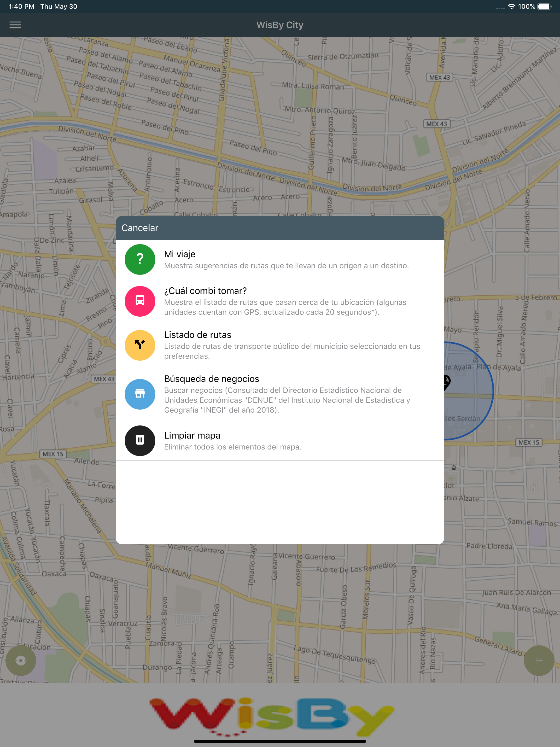This screenshot has height=747, width=560.
Task: Click the WisBy logo banner
Action: 272,717
